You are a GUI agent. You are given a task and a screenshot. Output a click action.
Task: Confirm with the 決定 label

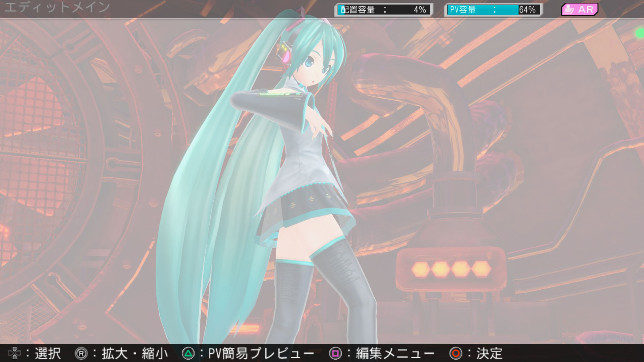[489, 353]
